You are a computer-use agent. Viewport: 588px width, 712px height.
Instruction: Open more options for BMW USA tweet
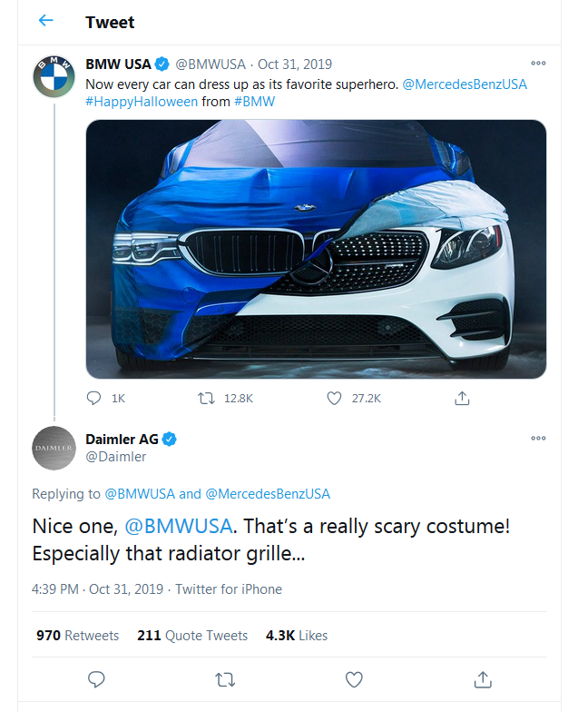pyautogui.click(x=538, y=64)
